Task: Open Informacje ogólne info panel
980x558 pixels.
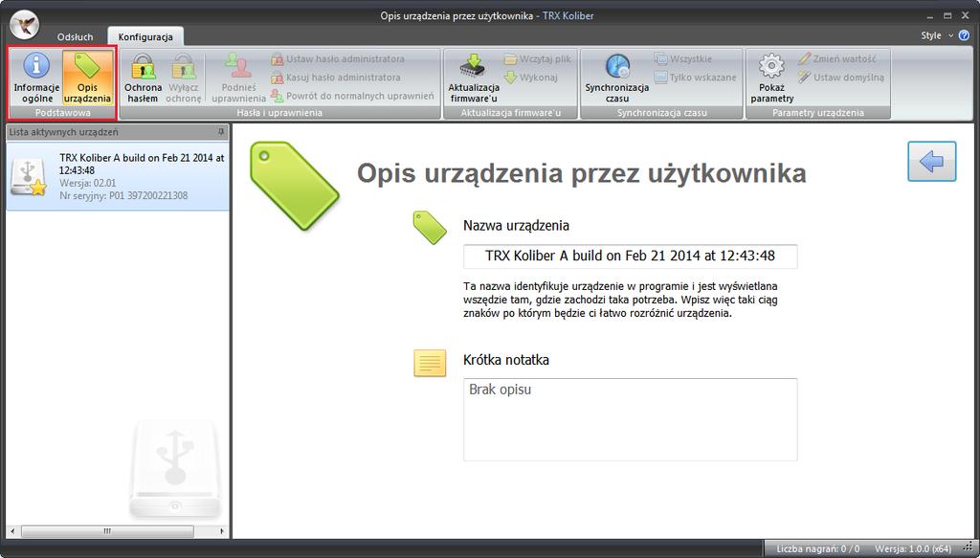Action: 36,78
